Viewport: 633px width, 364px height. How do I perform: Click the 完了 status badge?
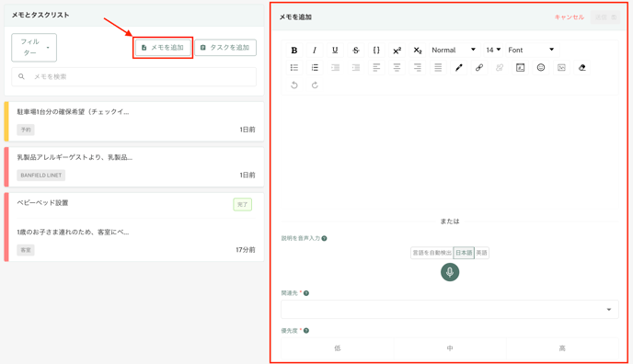(242, 204)
